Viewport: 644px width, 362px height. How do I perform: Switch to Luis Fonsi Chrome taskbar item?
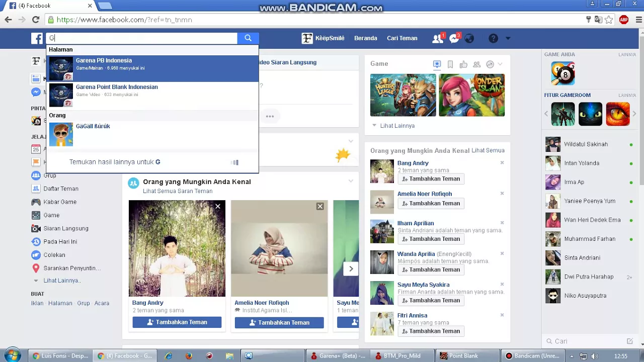[x=60, y=356]
